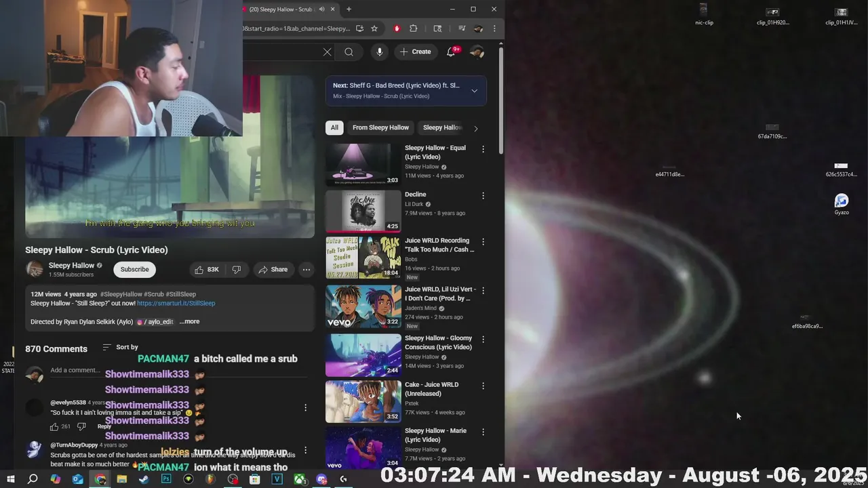
Task: Open FL Studio from the taskbar
Action: (x=210, y=479)
